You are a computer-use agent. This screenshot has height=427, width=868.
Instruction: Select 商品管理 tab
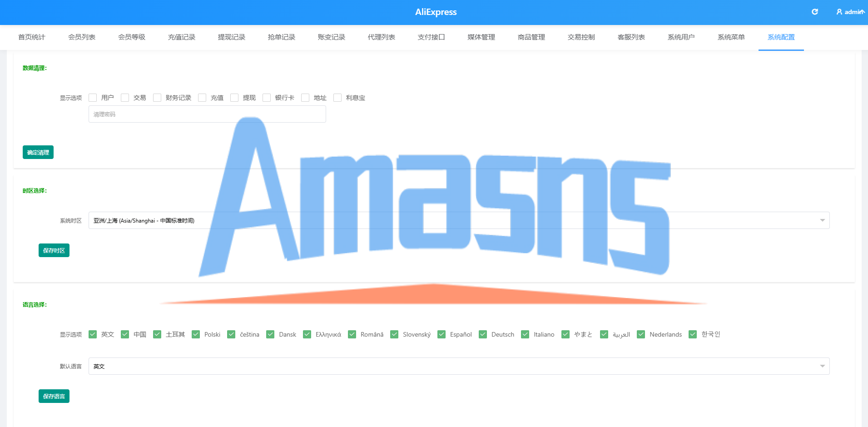tap(531, 37)
